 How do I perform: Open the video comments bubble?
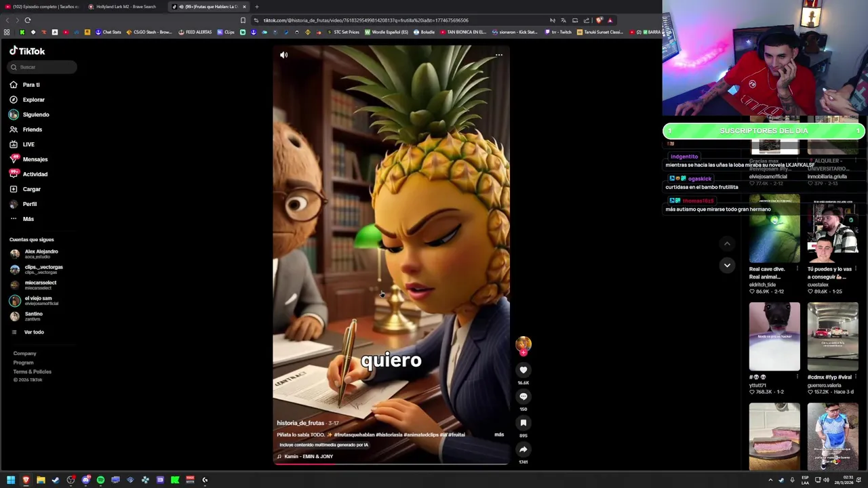click(523, 396)
